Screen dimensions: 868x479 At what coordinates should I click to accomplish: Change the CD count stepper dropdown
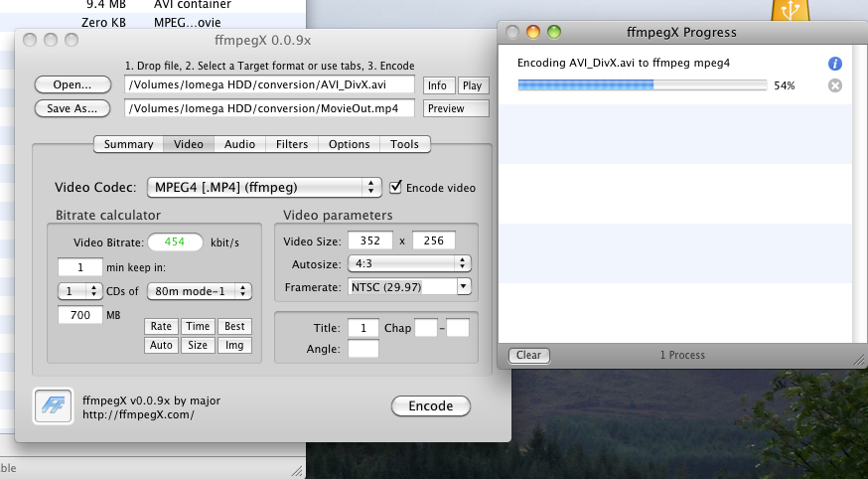pos(79,291)
